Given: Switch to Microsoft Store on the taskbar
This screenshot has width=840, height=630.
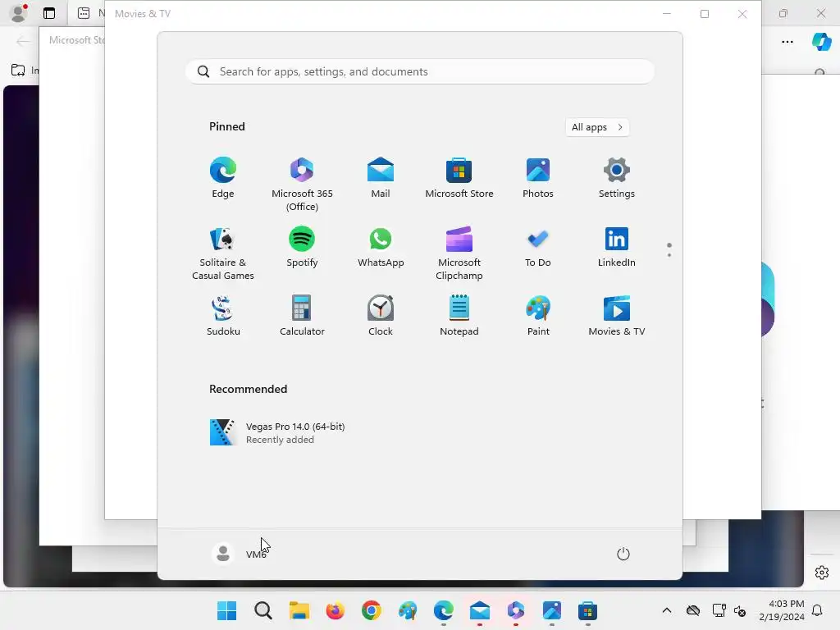Looking at the screenshot, I should [587, 610].
